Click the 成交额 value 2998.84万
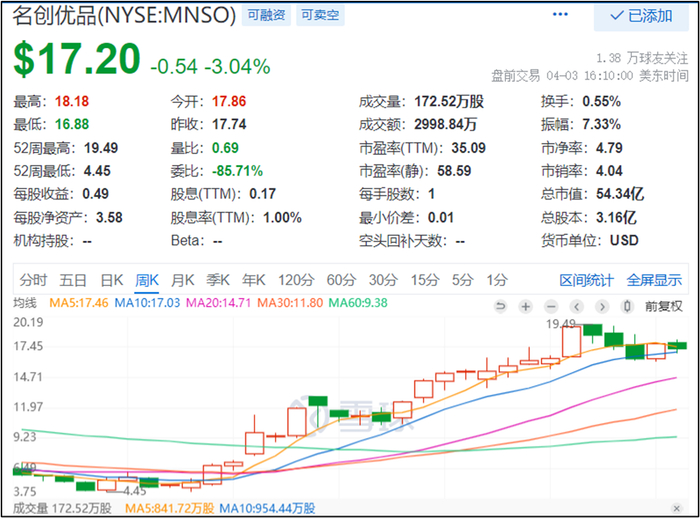Viewport: 700px width, 518px height. pos(446,124)
